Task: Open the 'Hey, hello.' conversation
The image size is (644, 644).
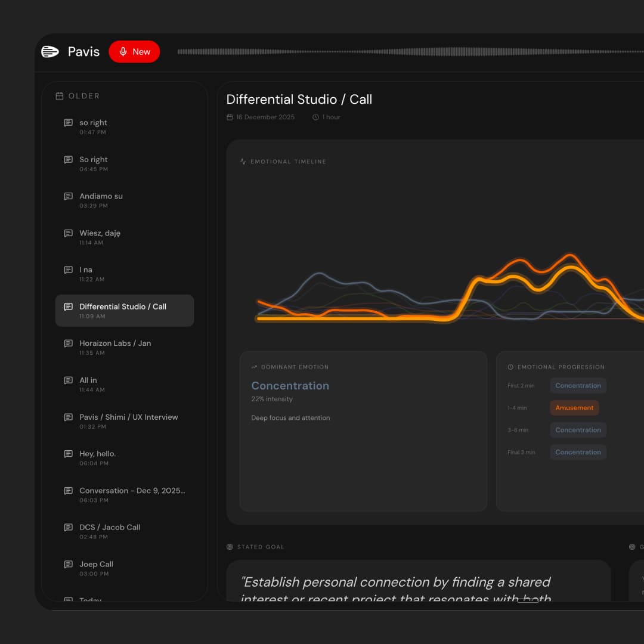Action: [125, 457]
